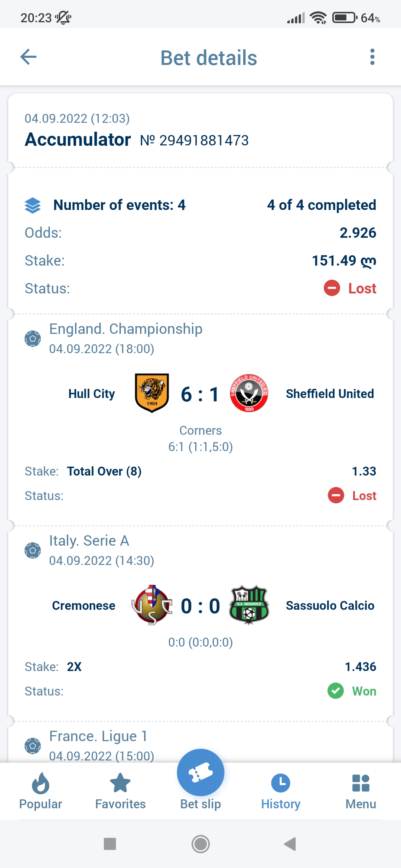Image resolution: width=401 pixels, height=868 pixels.
Task: Switch to the Favorites tab
Action: coord(120,791)
